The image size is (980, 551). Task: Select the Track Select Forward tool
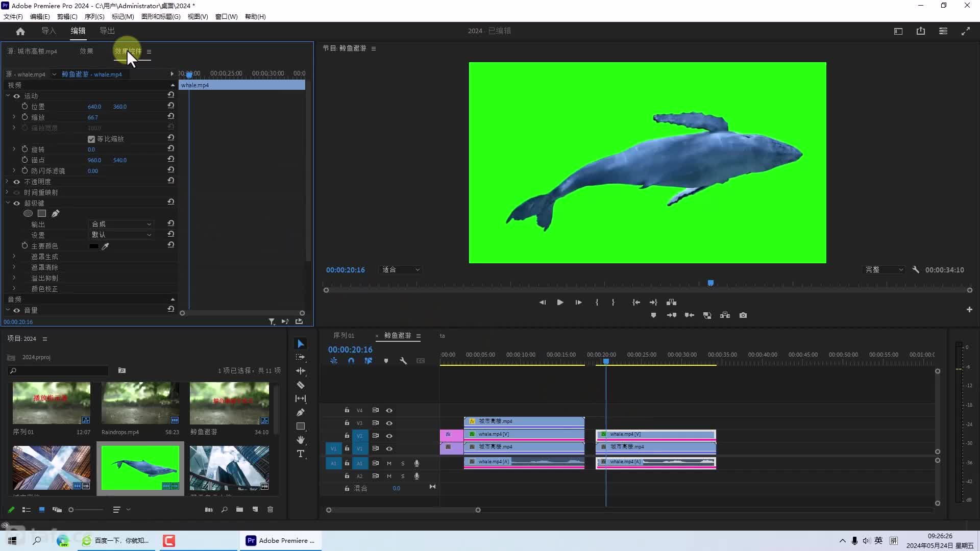[x=301, y=357]
